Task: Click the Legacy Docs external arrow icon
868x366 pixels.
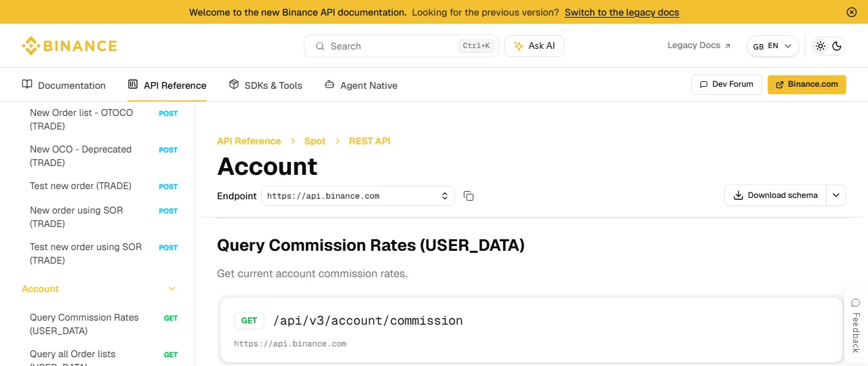Action: 728,46
